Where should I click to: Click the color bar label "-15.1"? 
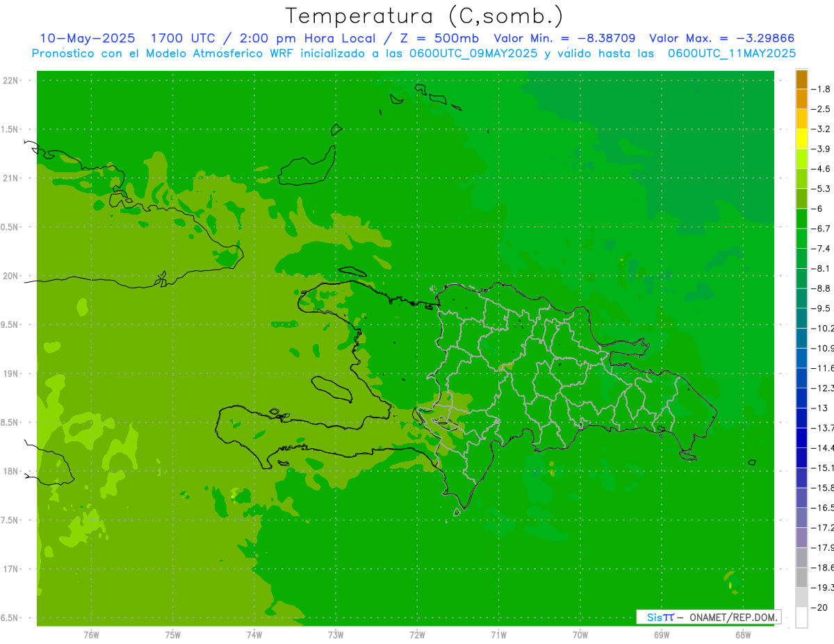pyautogui.click(x=822, y=468)
